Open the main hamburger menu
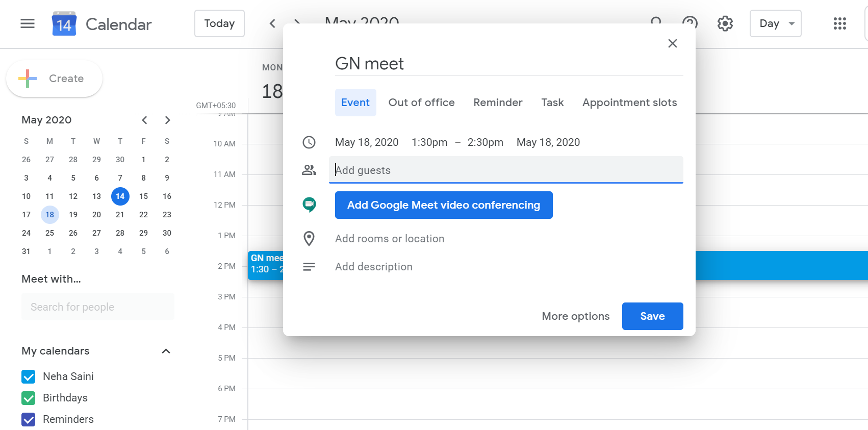Image resolution: width=868 pixels, height=430 pixels. (28, 23)
